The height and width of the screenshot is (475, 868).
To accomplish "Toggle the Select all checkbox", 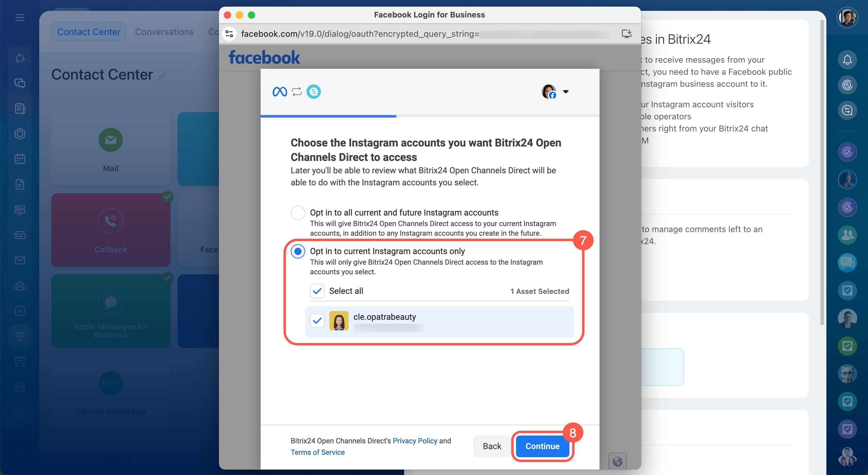I will pos(317,291).
